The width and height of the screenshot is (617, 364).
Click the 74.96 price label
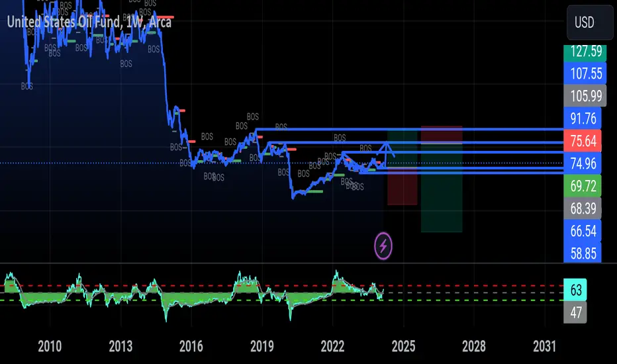tap(583, 163)
